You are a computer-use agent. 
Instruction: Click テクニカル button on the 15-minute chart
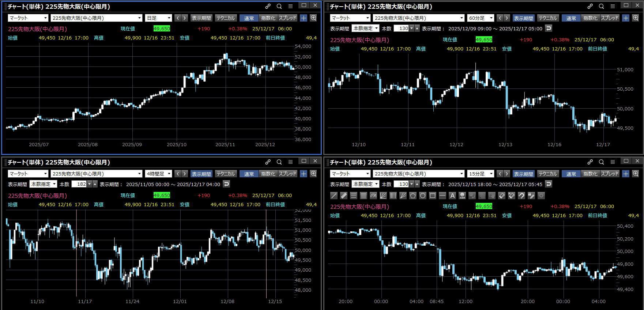tap(547, 174)
